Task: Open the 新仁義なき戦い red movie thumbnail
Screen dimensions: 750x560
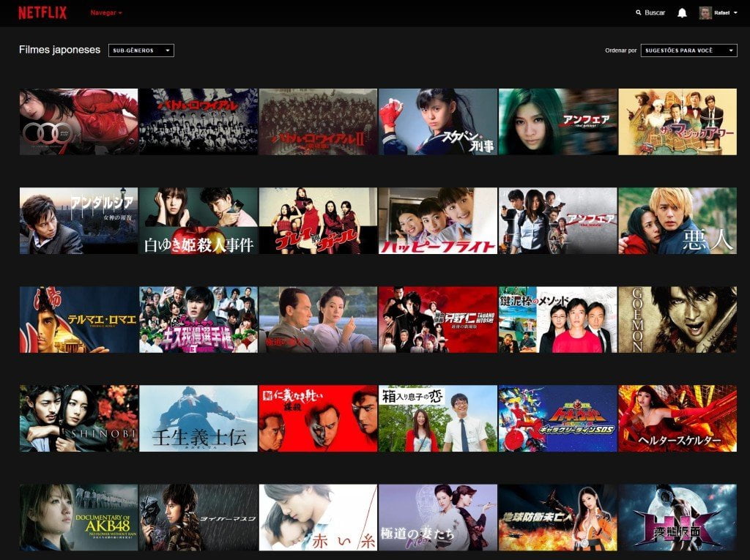Action: 318,419
